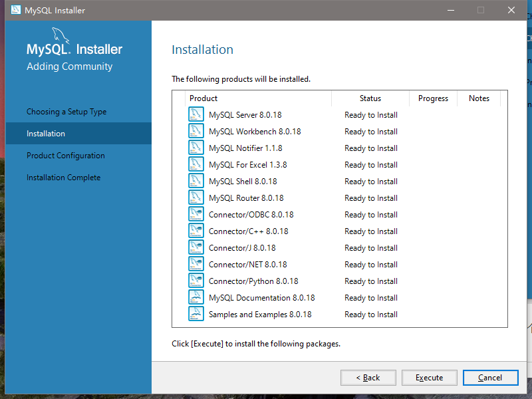Open the Installation Complete step
532x399 pixels.
[63, 178]
